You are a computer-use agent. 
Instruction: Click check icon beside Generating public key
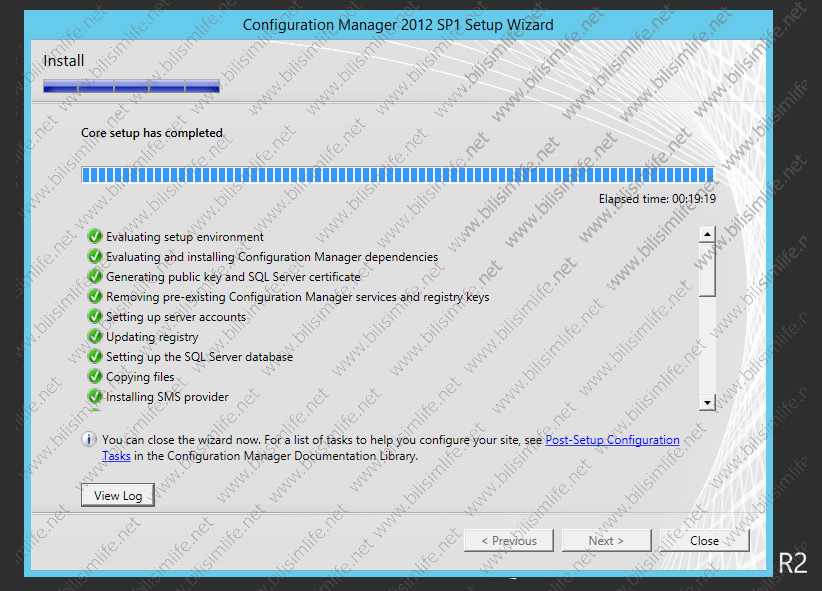click(x=95, y=276)
